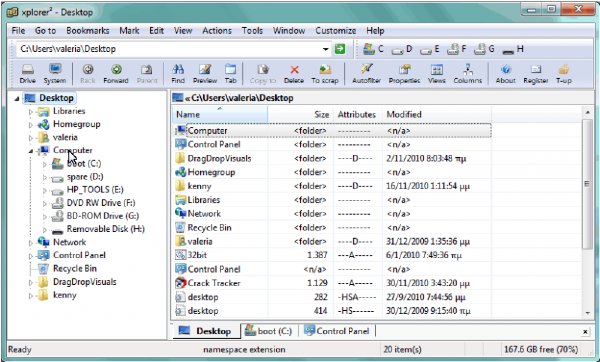This screenshot has width=600, height=362.
Task: Select the Recycle Bin row in file list
Action: 332,228
